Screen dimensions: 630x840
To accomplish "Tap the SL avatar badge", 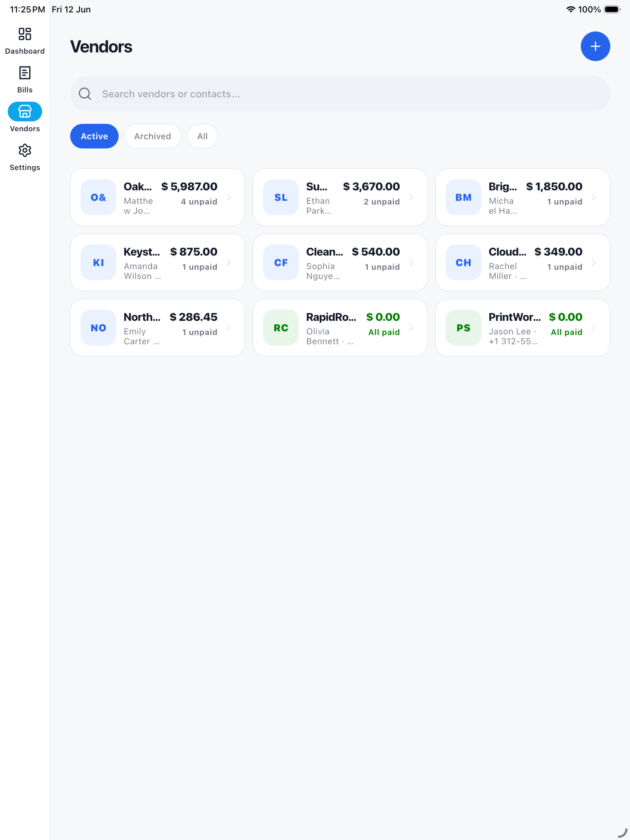I will (x=281, y=197).
